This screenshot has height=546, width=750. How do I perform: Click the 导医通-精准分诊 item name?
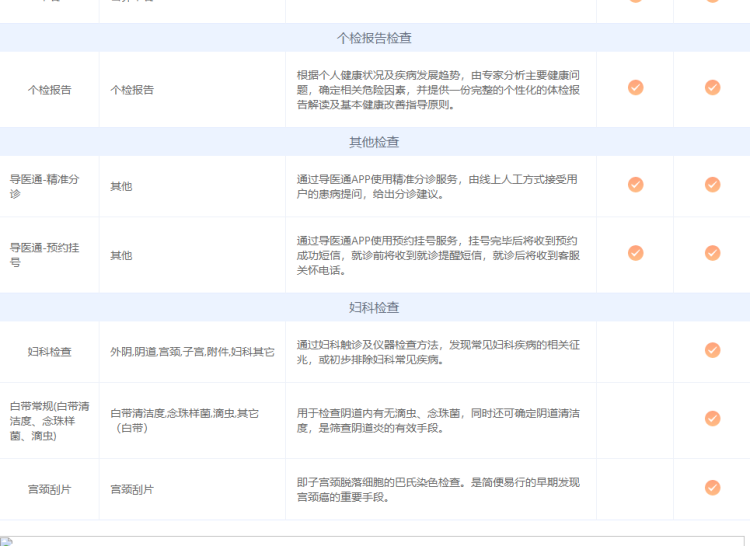44,186
